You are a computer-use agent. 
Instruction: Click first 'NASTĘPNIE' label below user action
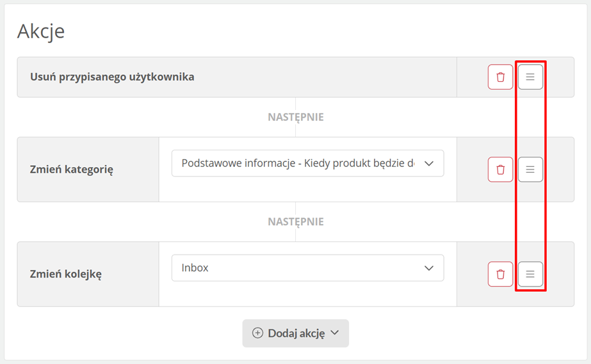coord(296,118)
